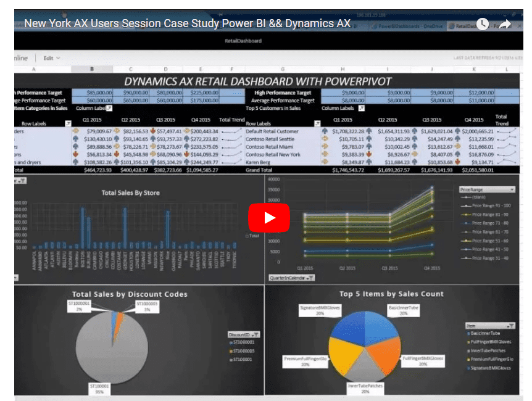Viewport: 532px width, 401px height.
Task: Click the down arrow icon beside $57,497.41
Action: click(x=153, y=131)
